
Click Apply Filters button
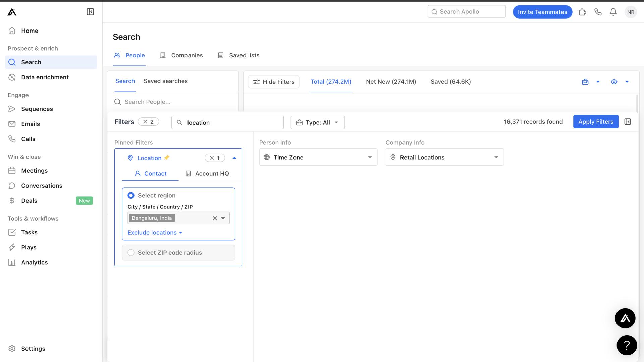596,122
